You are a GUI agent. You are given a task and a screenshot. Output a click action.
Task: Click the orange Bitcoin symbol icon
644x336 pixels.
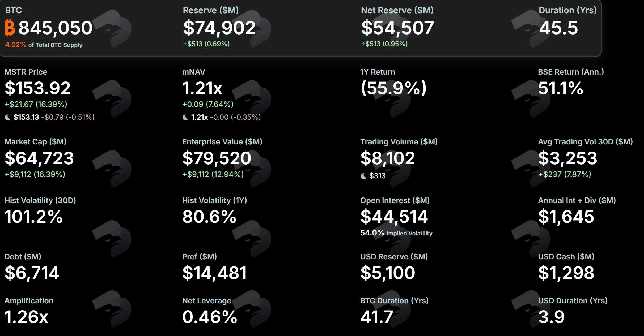pyautogui.click(x=10, y=28)
